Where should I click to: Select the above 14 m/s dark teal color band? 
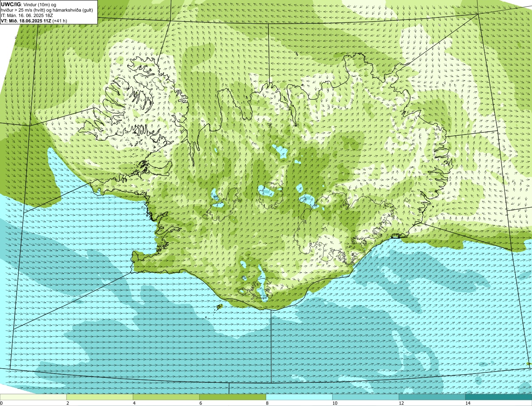tap(499, 397)
